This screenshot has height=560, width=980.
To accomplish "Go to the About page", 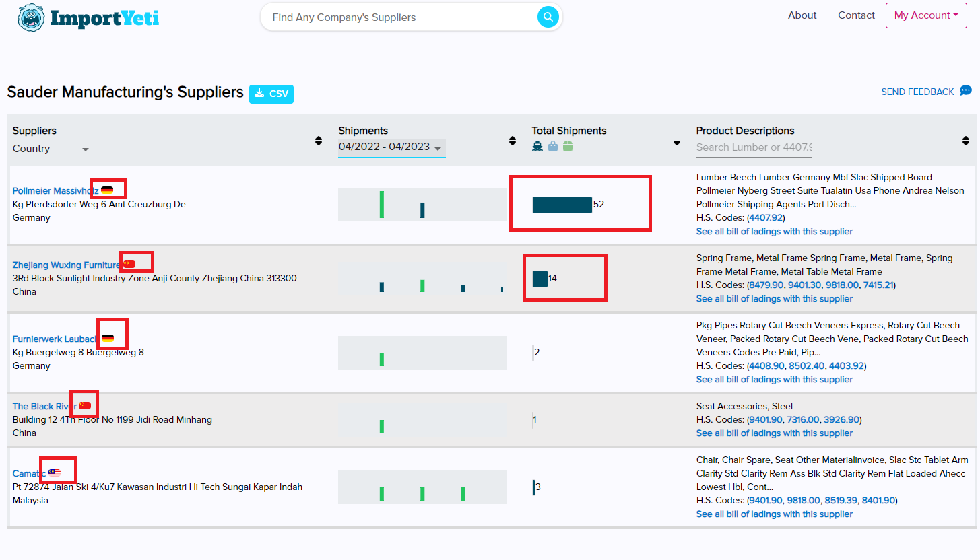I will pyautogui.click(x=802, y=15).
